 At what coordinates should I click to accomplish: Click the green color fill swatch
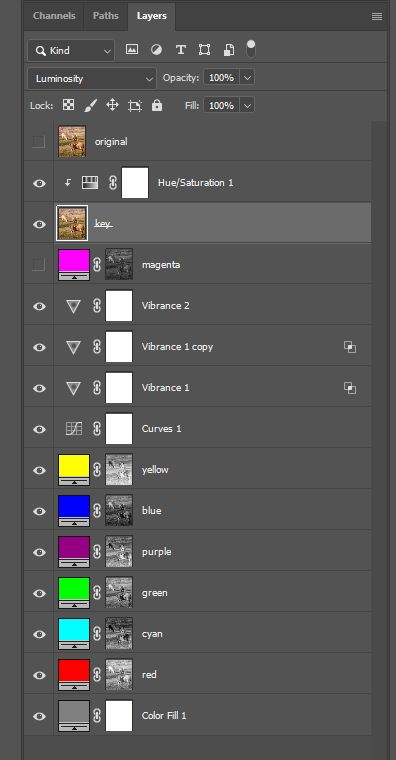[x=74, y=593]
